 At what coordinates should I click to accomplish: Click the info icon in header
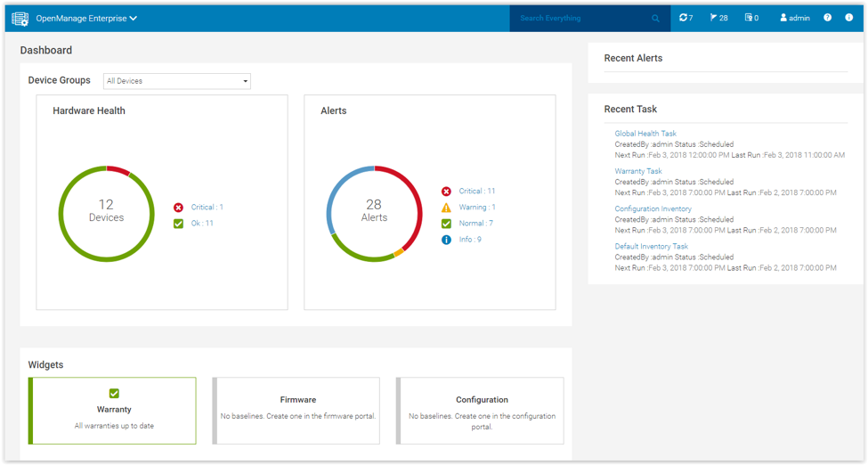point(848,18)
